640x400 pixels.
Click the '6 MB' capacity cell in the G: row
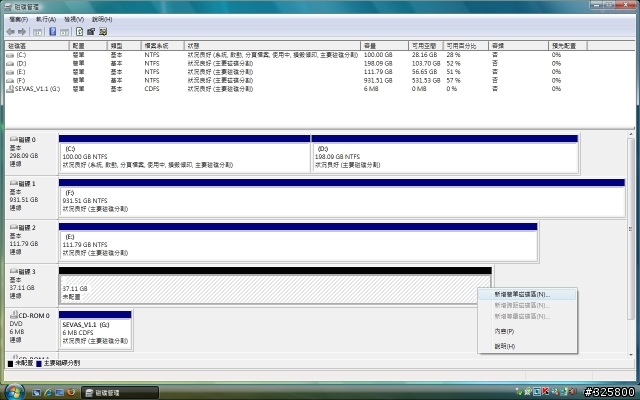pyautogui.click(x=371, y=89)
